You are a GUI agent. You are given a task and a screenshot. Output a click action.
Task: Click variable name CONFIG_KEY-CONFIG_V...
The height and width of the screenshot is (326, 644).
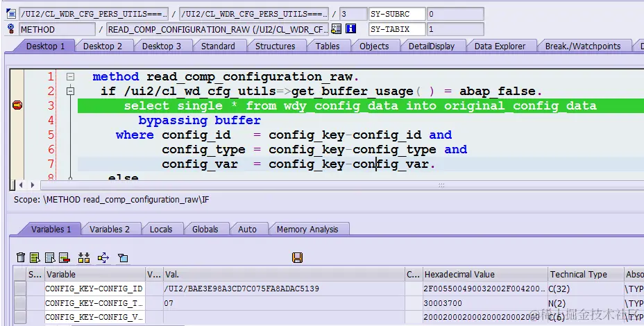(x=94, y=317)
